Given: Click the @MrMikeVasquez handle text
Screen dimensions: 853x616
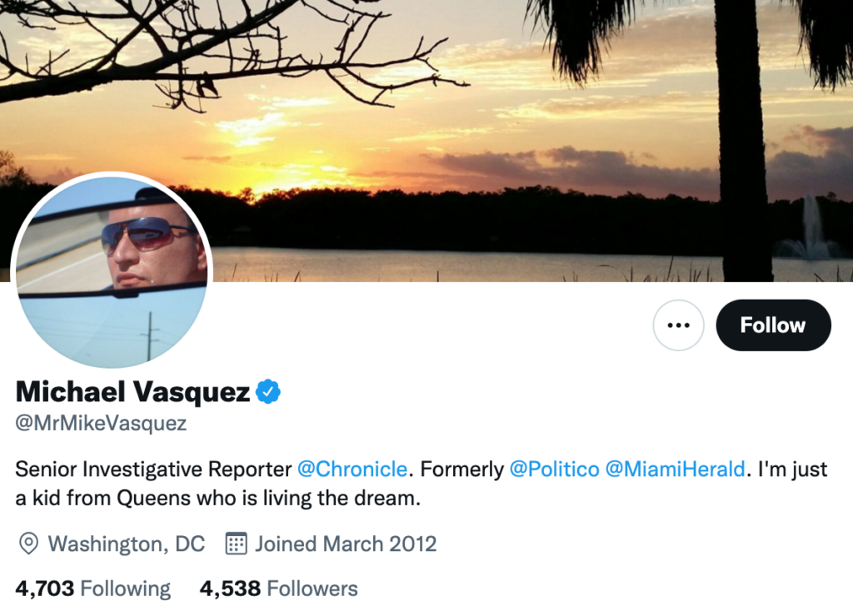Looking at the screenshot, I should point(101,424).
